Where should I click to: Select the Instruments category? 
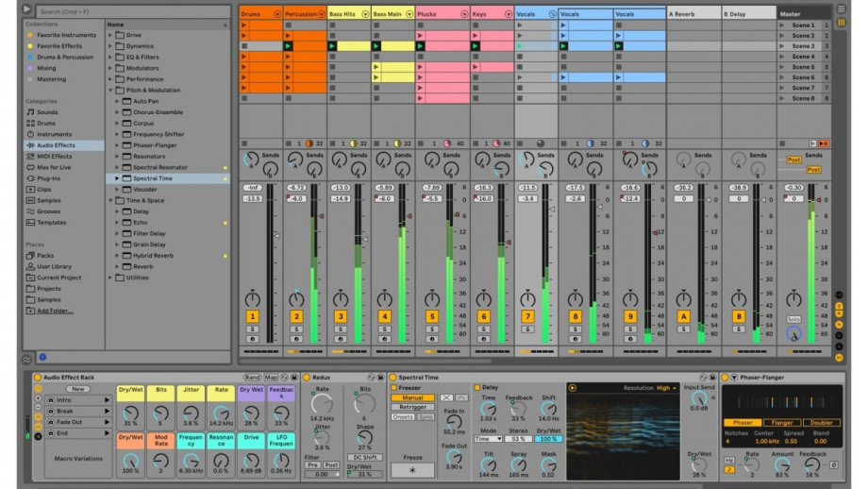point(55,134)
